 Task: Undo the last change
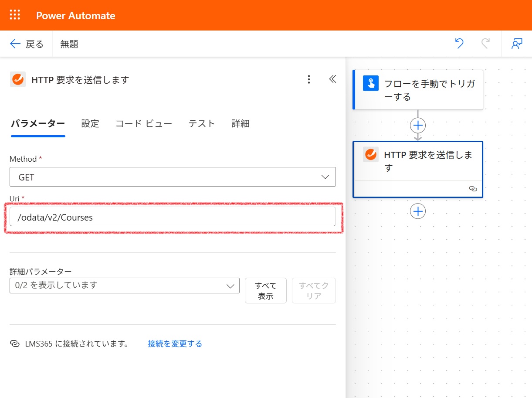pyautogui.click(x=459, y=44)
